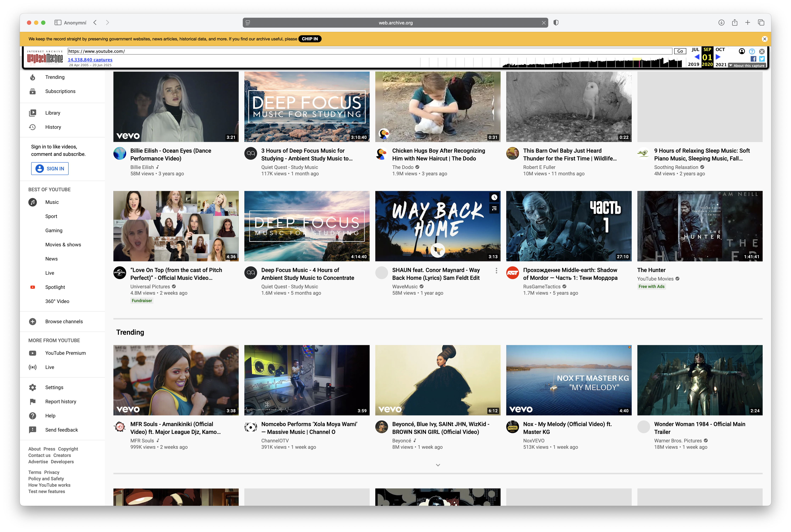The width and height of the screenshot is (791, 532).
Task: Toggle the Safari sidebar button
Action: click(58, 23)
